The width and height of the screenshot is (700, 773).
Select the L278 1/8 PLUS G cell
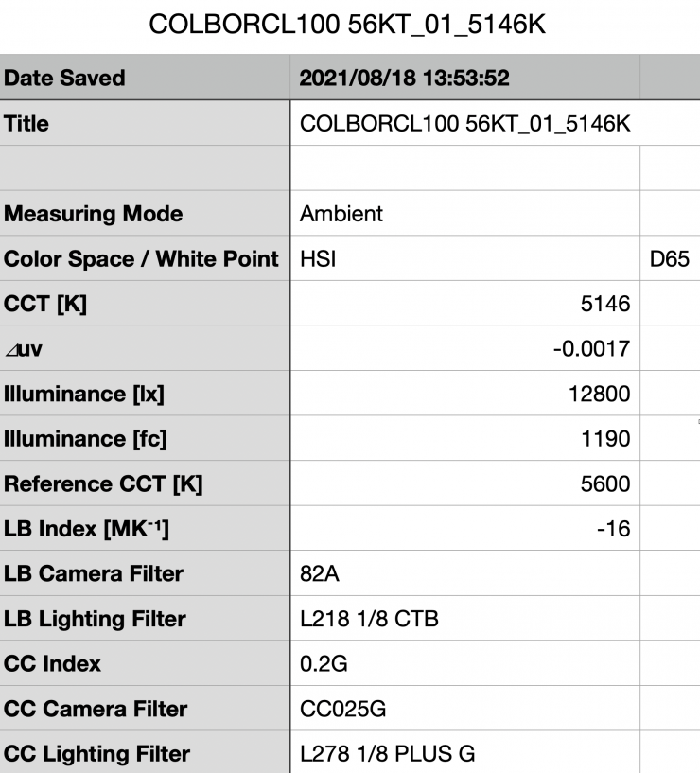(x=464, y=754)
